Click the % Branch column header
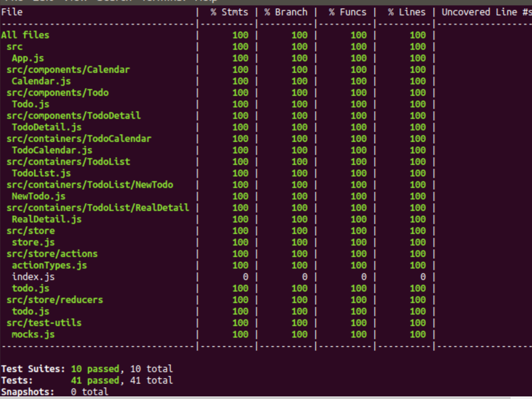The image size is (532, 399). tap(286, 12)
